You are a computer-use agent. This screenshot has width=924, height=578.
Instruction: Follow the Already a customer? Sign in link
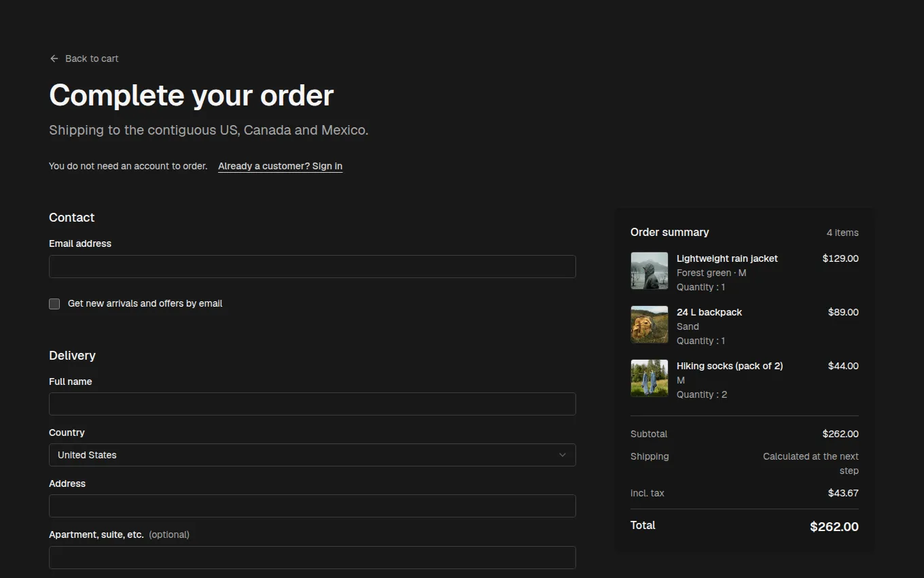[x=280, y=166]
